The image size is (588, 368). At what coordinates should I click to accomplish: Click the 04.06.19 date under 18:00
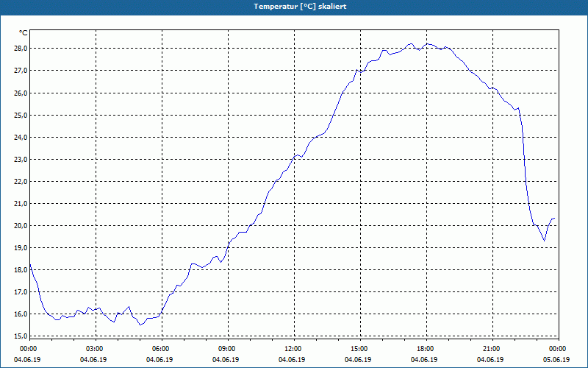coord(424,360)
